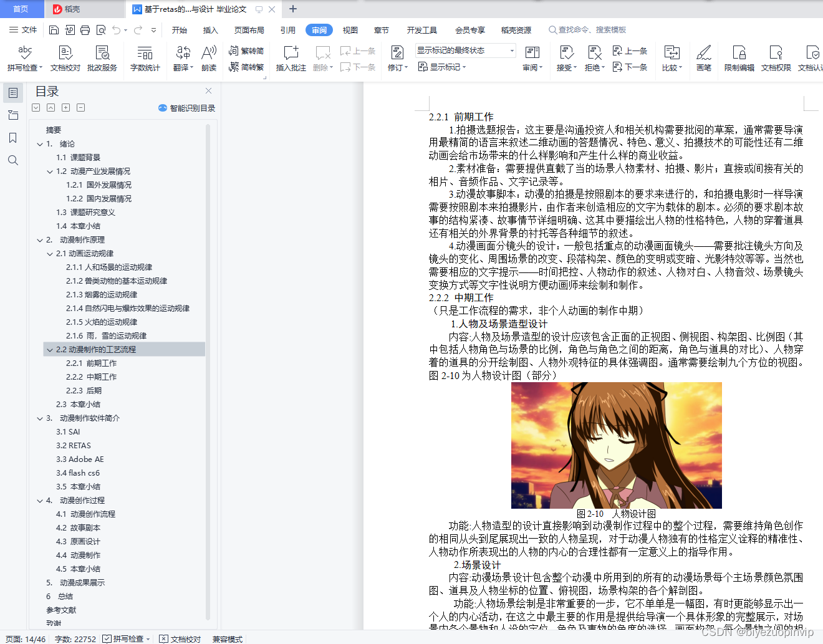Select the 画笔 pen tool
Viewport: 823px width, 644px height.
click(x=704, y=59)
